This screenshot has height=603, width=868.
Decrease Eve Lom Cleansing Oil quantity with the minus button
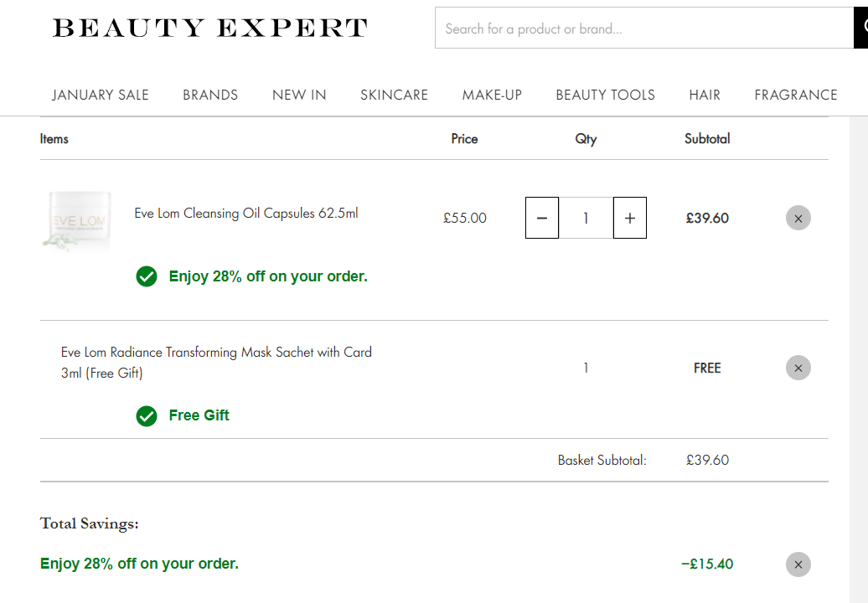pyautogui.click(x=542, y=218)
